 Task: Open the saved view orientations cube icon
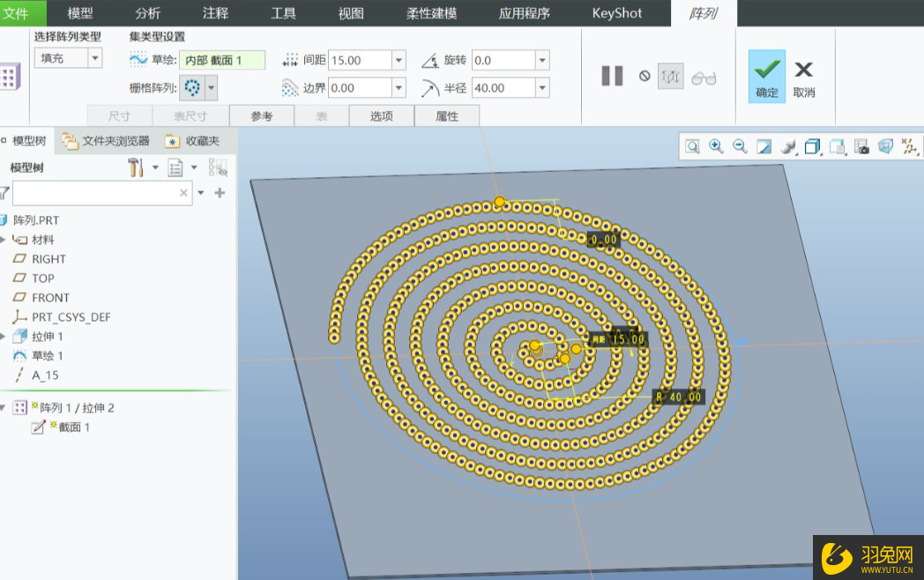click(812, 146)
